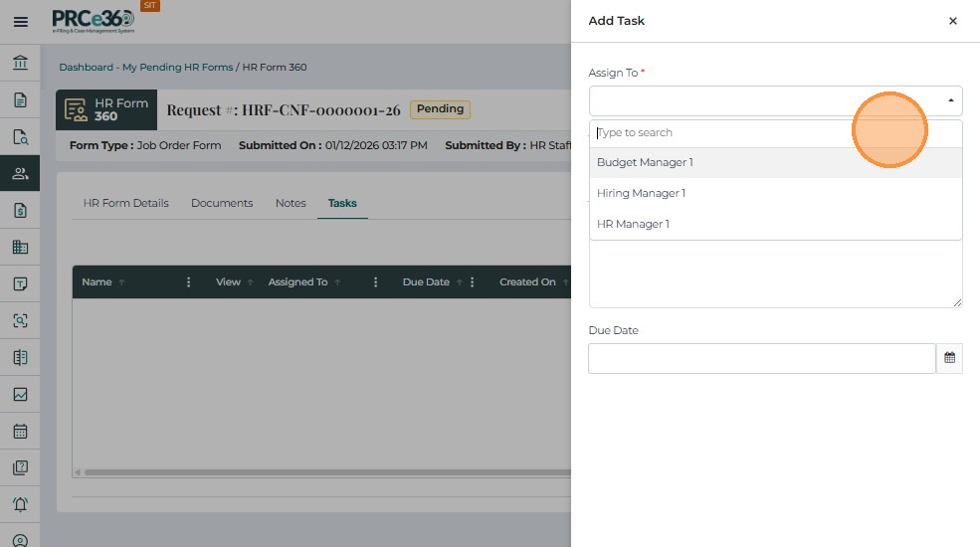Close the Add Task panel
The height and width of the screenshot is (547, 980).
point(952,21)
